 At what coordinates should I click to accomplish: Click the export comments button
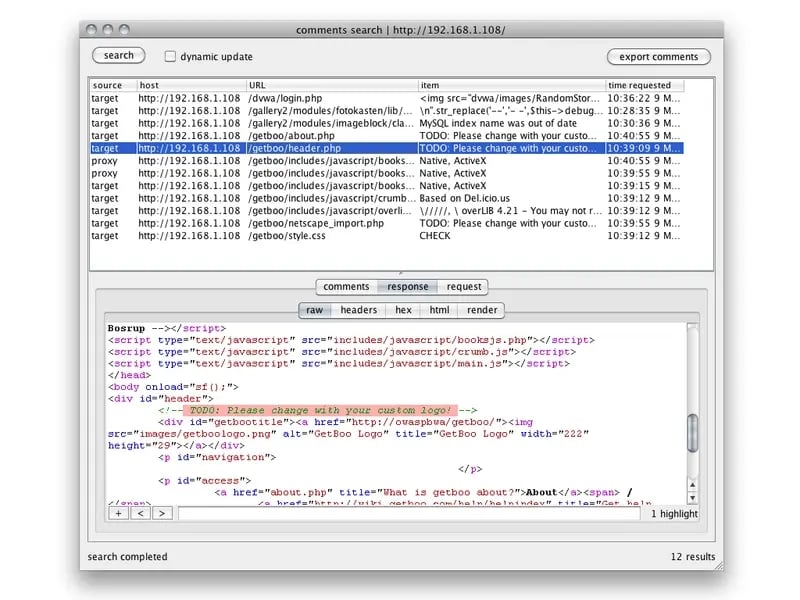coord(658,57)
